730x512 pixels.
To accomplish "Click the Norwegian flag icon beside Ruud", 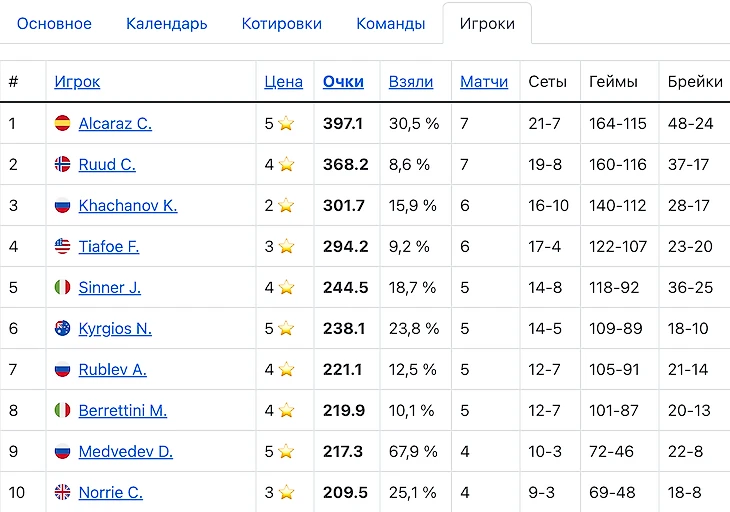I will [63, 165].
